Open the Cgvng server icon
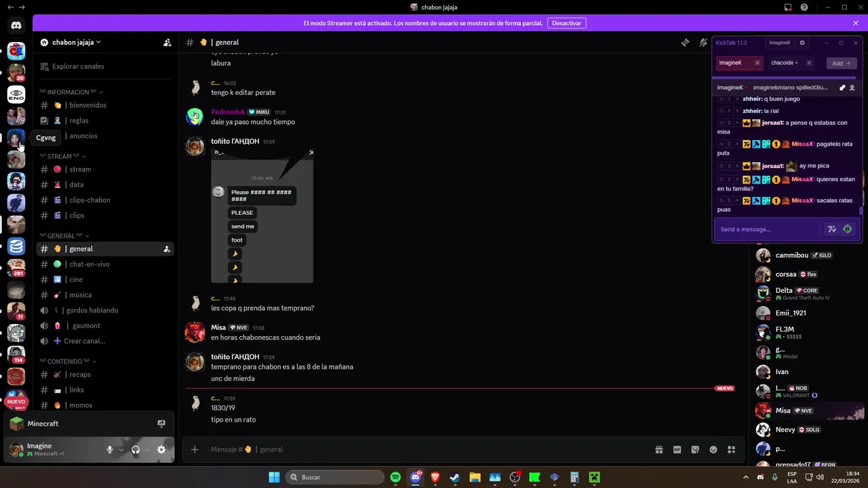This screenshot has width=868, height=488. [x=16, y=138]
